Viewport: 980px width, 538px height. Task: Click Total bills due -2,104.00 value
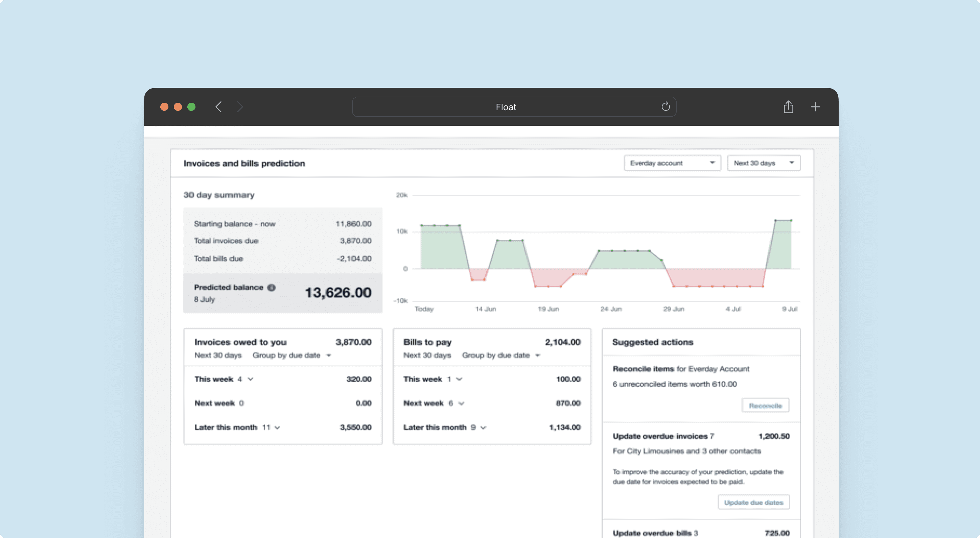(354, 259)
